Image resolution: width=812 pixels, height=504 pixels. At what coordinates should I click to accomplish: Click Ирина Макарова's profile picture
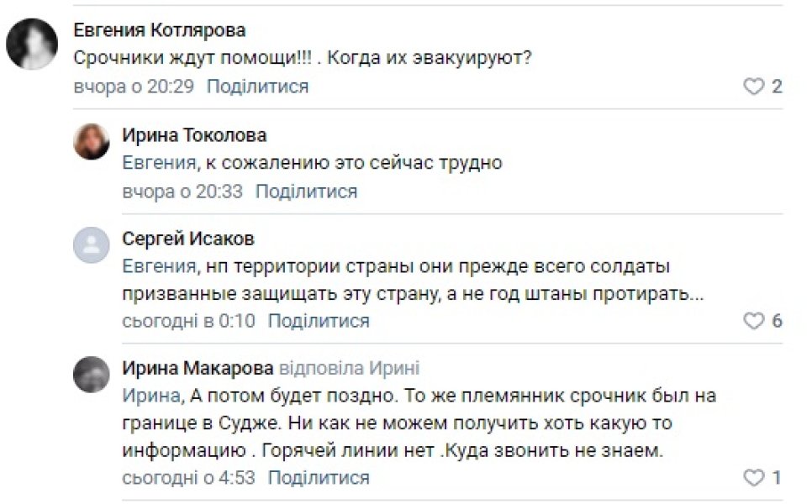[91, 371]
